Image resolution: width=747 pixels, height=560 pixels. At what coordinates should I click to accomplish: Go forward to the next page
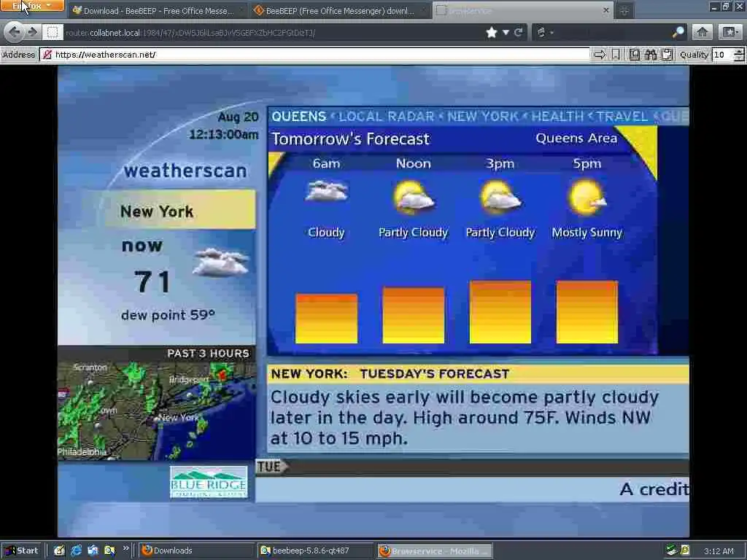[x=32, y=32]
